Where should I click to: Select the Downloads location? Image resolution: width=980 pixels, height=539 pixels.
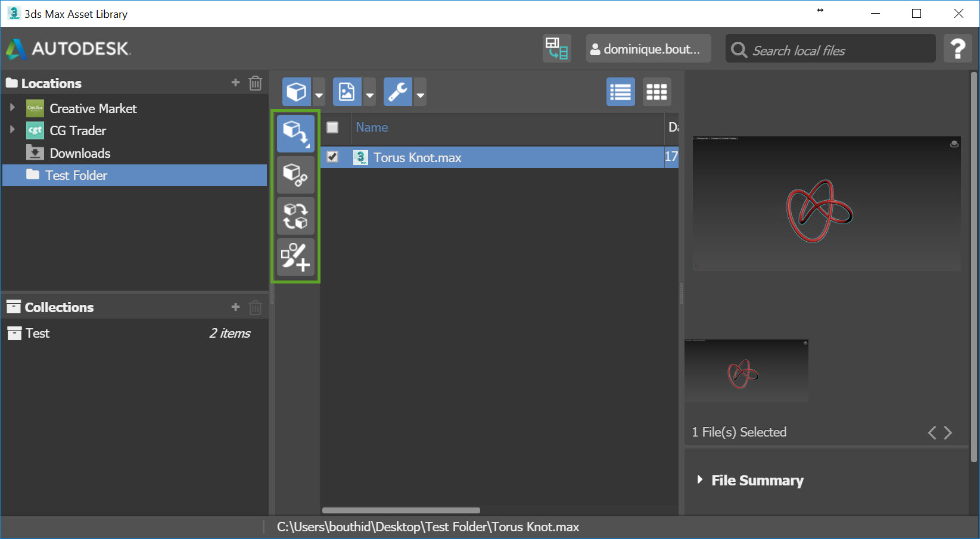tap(80, 153)
